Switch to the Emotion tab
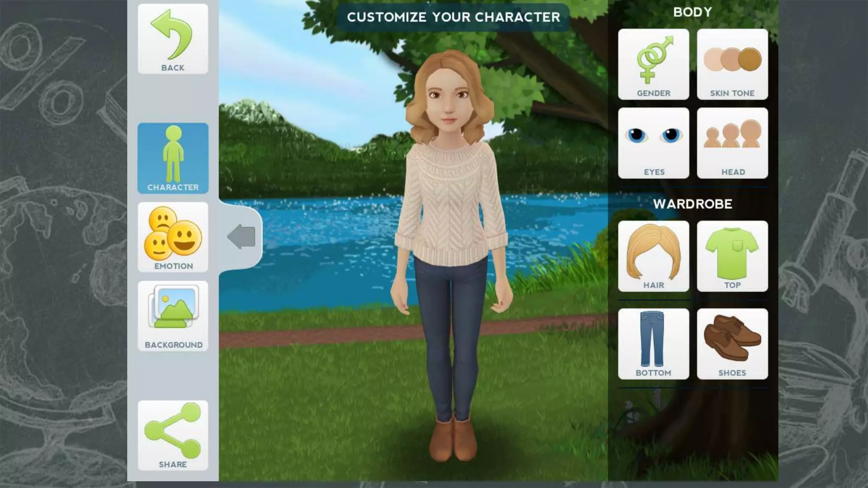Viewport: 868px width, 488px height. 172,237
